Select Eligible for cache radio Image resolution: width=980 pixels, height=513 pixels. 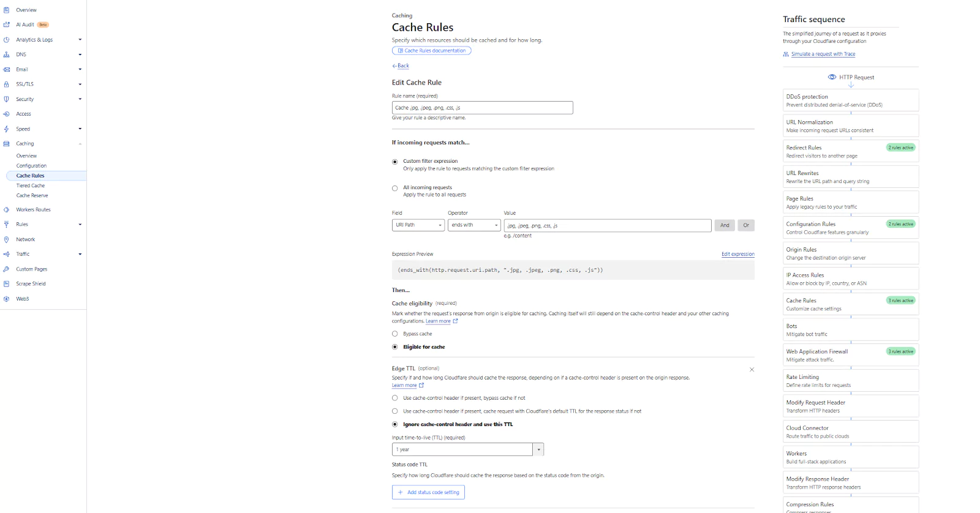coord(394,346)
